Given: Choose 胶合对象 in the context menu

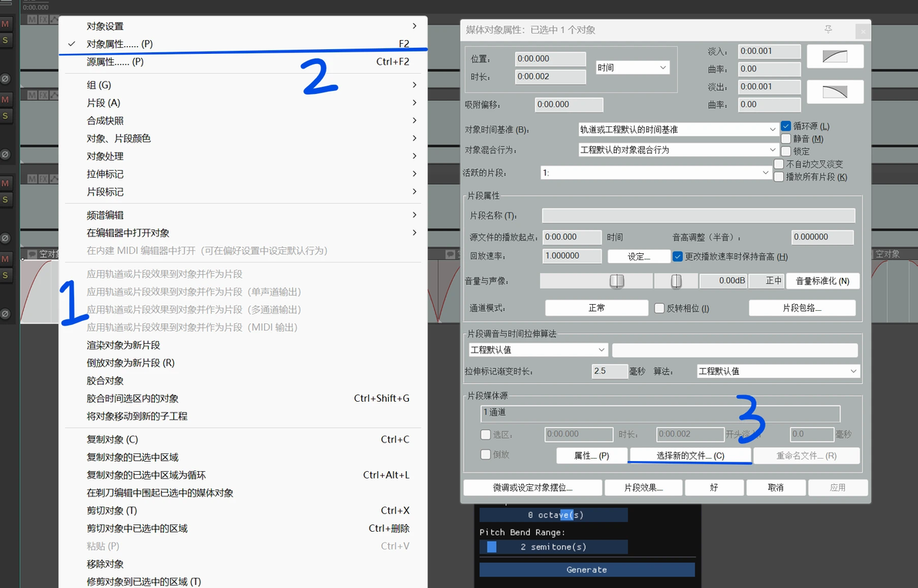Looking at the screenshot, I should 243,380.
